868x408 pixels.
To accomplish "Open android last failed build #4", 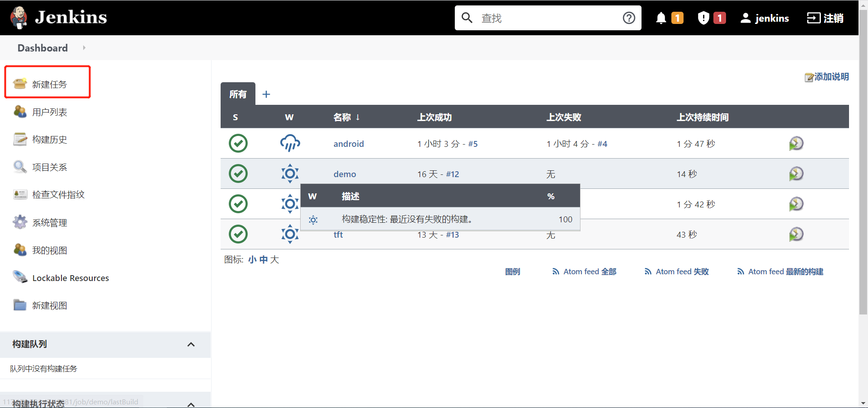I will click(602, 144).
